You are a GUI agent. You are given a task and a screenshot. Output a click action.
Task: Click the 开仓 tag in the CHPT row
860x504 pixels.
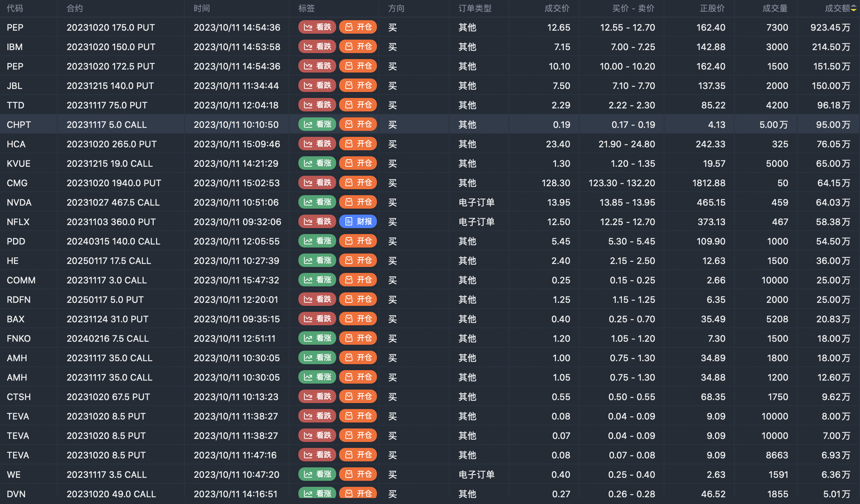click(x=358, y=125)
